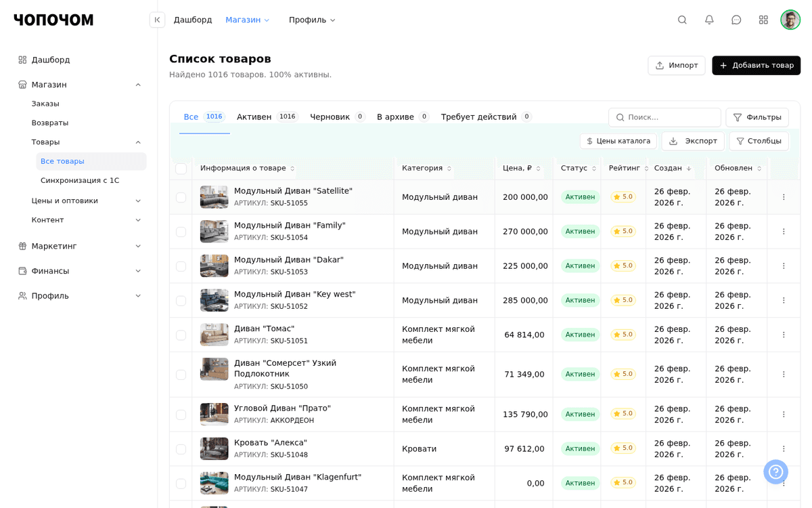The image size is (812, 508).
Task: Open notifications bell icon
Action: coord(709,20)
